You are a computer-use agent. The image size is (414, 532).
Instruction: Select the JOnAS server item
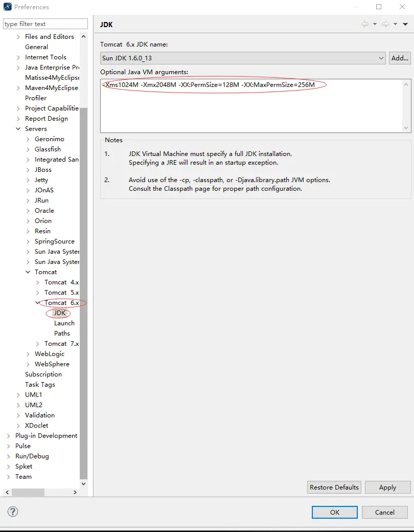pyautogui.click(x=44, y=190)
